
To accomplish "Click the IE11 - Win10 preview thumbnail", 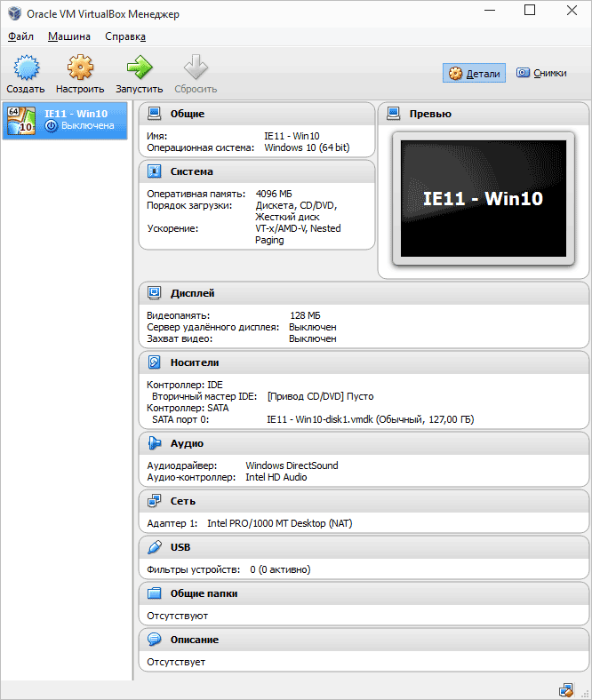I will tap(484, 199).
